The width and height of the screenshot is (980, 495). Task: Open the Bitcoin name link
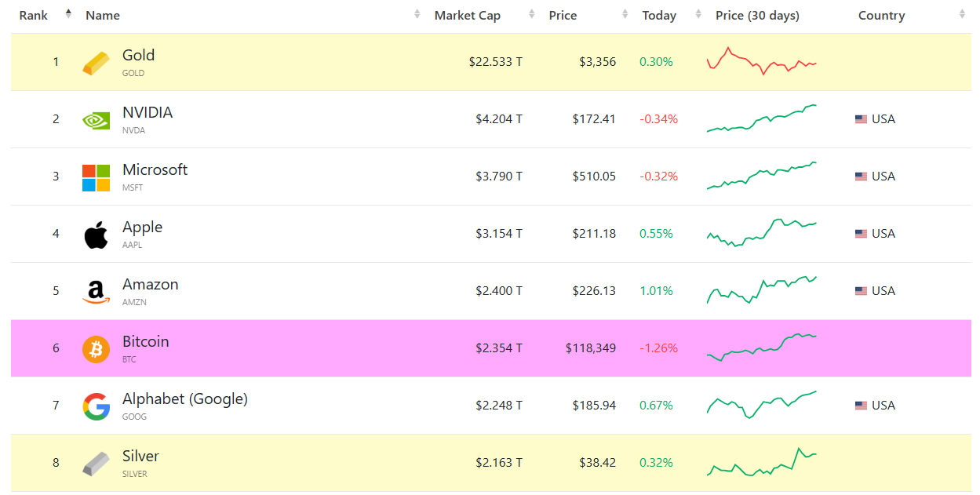145,342
